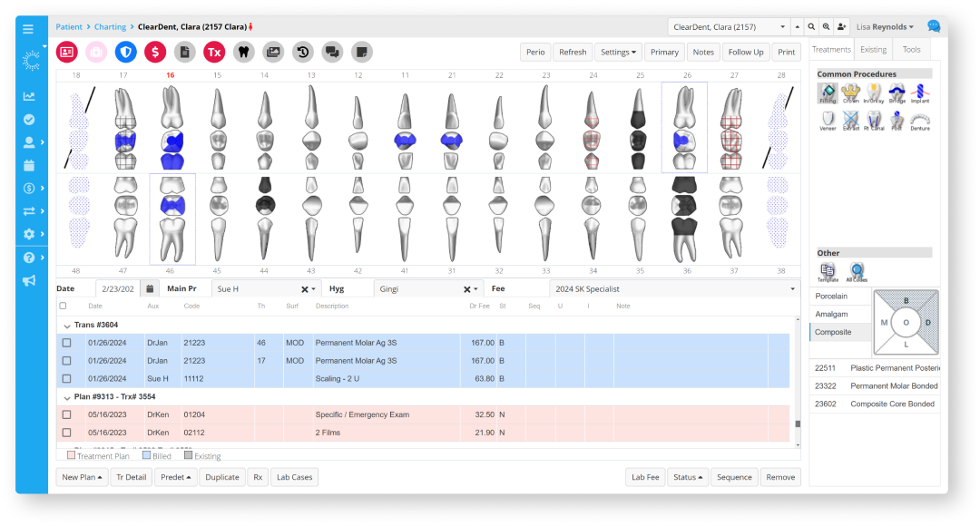This screenshot has height=526, width=980.
Task: Select the Extract procedure icon
Action: (850, 120)
